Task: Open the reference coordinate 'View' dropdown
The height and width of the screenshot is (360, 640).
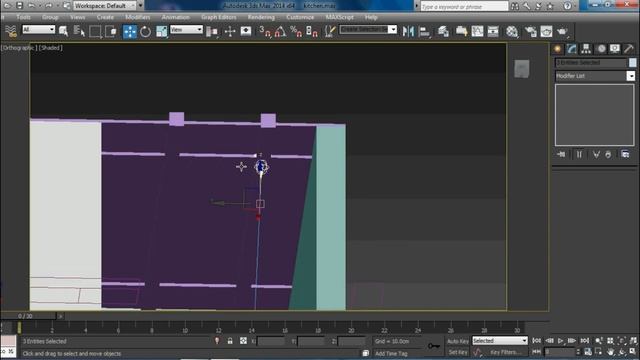Action: tap(187, 29)
